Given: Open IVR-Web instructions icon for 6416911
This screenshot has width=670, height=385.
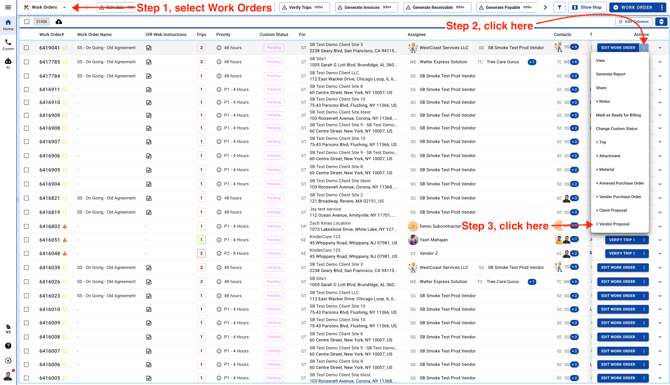Looking at the screenshot, I should [x=149, y=90].
